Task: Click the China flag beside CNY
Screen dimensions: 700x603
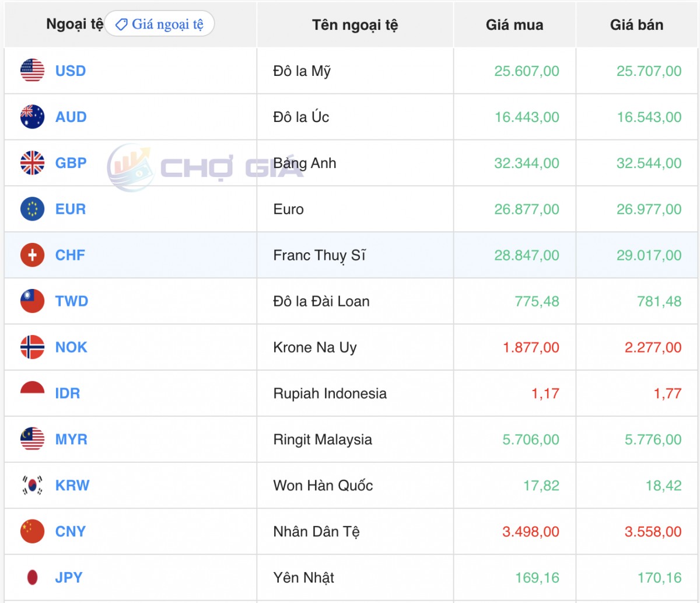Action: pyautogui.click(x=32, y=532)
